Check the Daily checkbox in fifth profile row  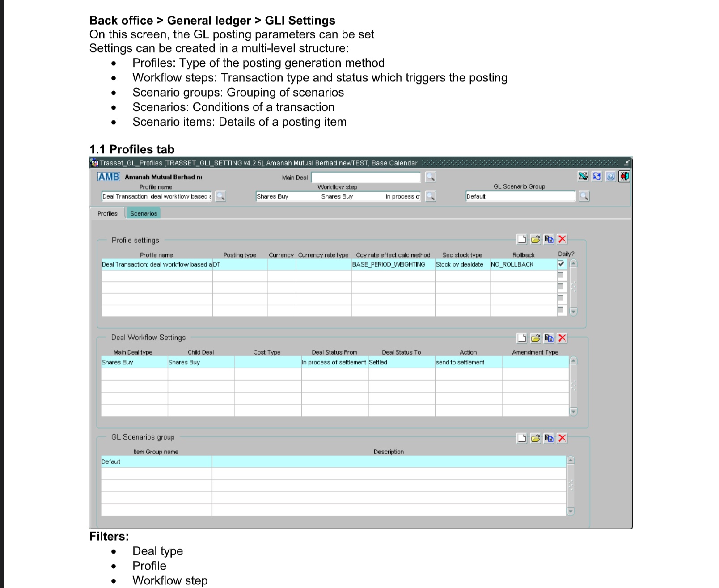(x=561, y=310)
